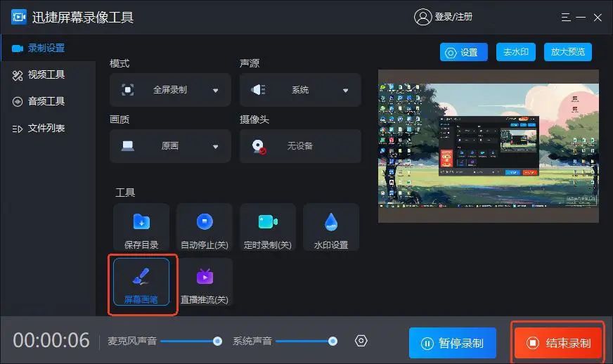The height and width of the screenshot is (364, 613).
Task: Open the 音频工具 sidebar tab
Action: [48, 101]
